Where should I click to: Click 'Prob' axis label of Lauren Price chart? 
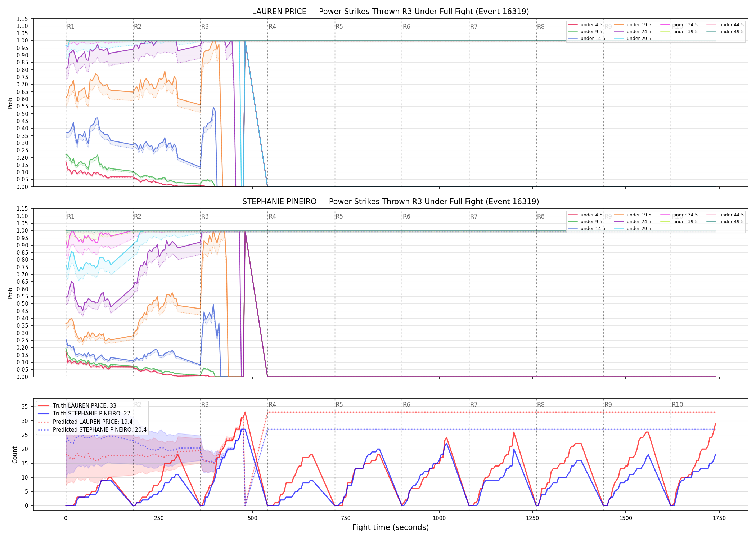[x=10, y=103]
